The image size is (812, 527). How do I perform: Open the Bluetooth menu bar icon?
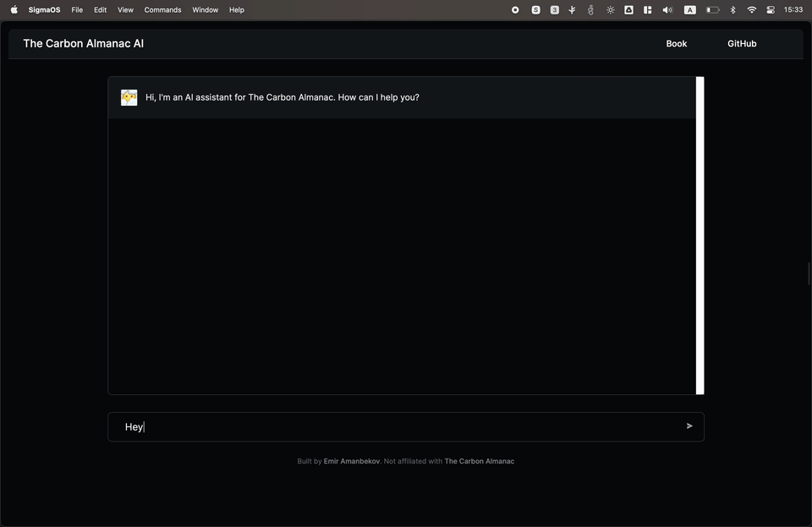732,10
